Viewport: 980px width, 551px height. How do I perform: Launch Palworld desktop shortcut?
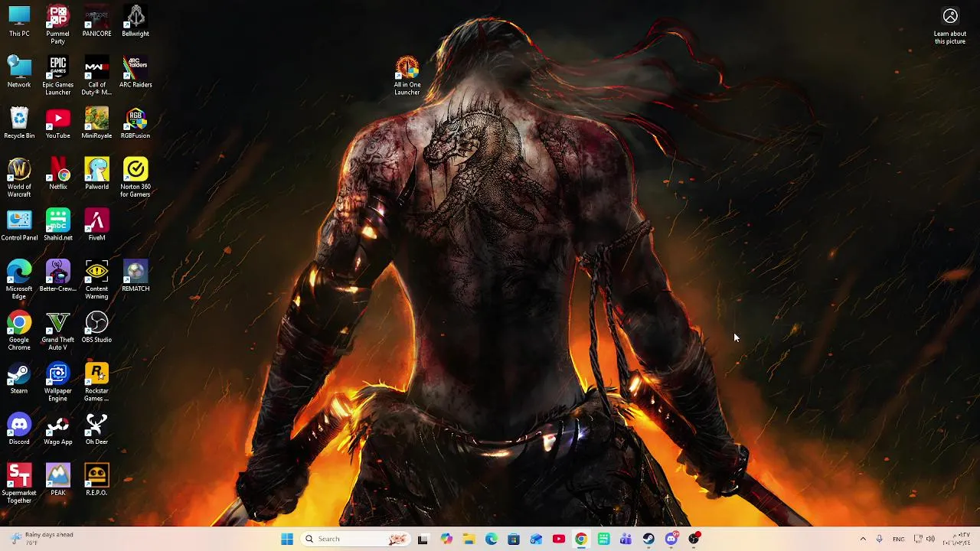tap(96, 174)
